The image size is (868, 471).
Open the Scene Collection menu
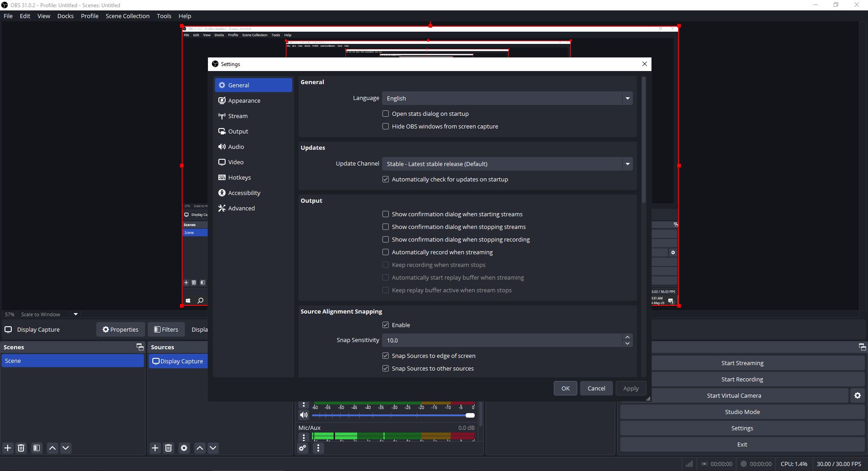[127, 16]
